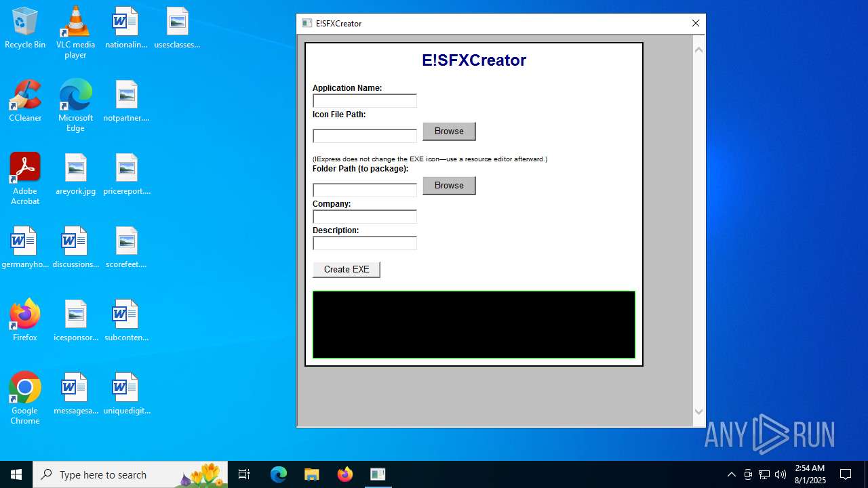Click the Description input field
The image size is (868, 488).
[365, 243]
